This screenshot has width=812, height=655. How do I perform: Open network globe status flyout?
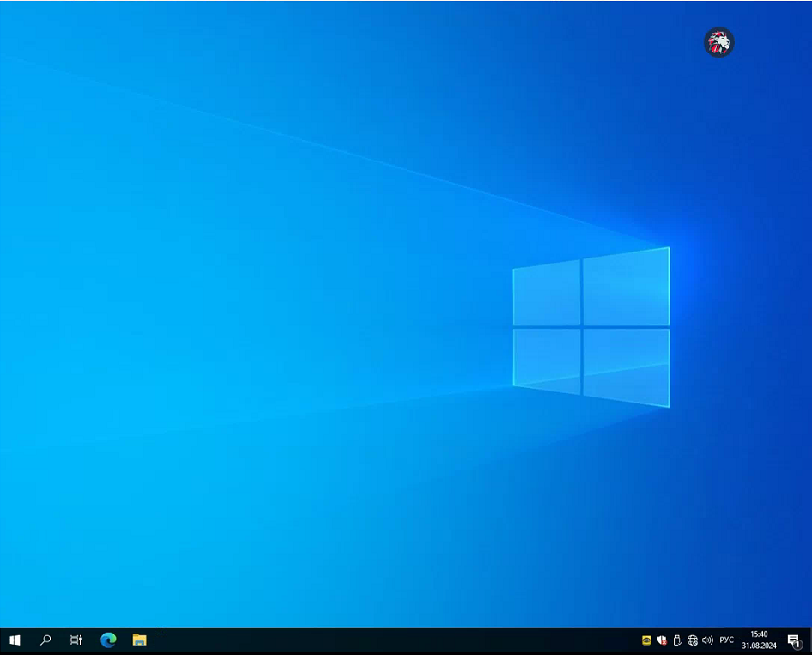(693, 640)
